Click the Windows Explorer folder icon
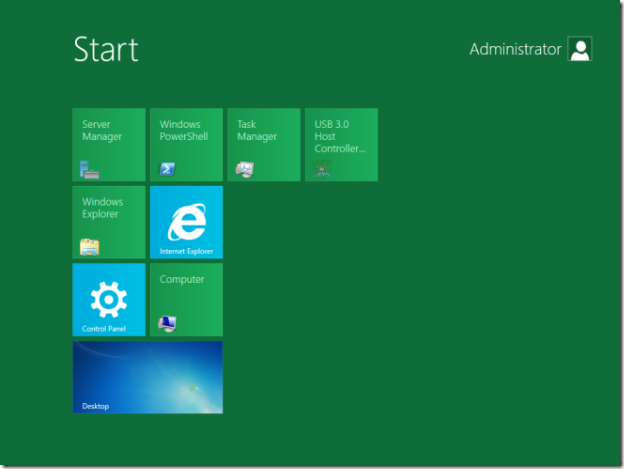 (90, 246)
